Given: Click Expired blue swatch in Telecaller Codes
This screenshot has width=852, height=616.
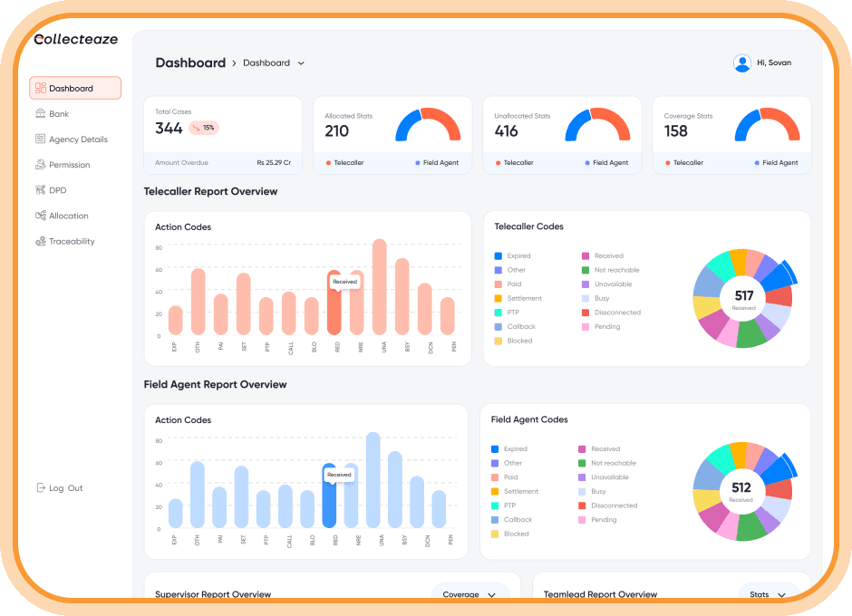Looking at the screenshot, I should (x=498, y=255).
